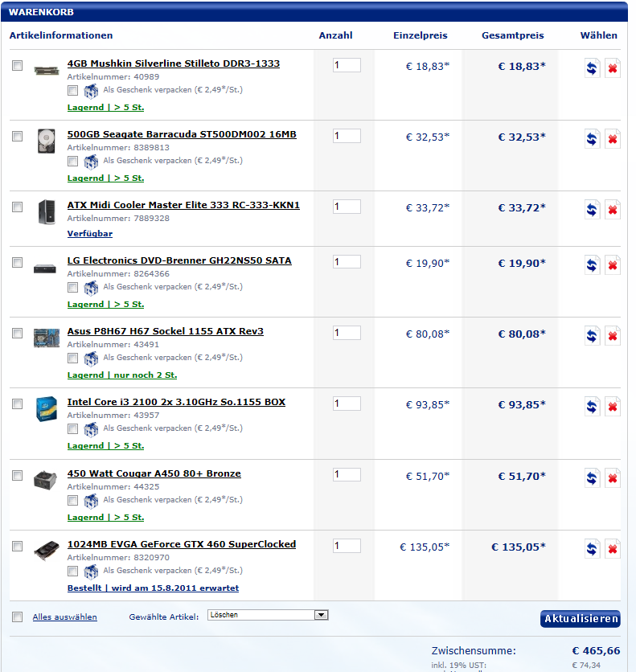636x672 pixels.
Task: Delete the LG DVD-Brenner item
Action: pos(613,264)
